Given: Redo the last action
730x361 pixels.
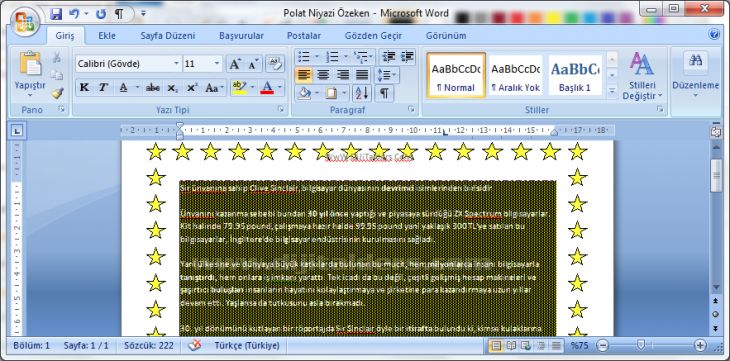Looking at the screenshot, I should 101,14.
